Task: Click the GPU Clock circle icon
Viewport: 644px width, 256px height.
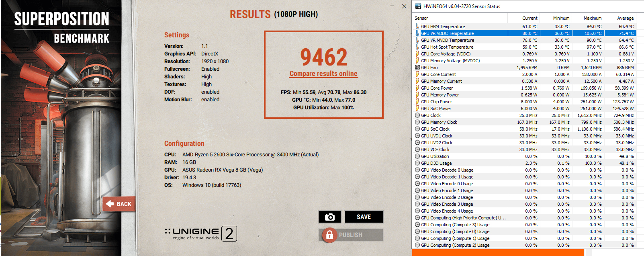Action: point(417,115)
